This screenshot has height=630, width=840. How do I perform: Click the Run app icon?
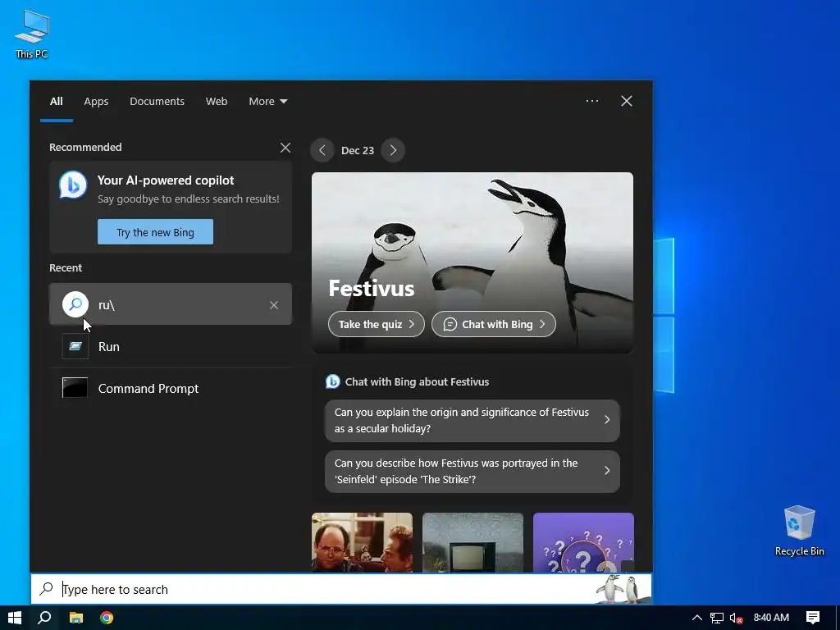75,347
